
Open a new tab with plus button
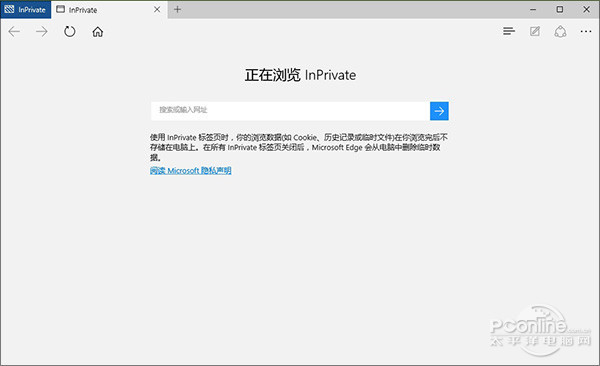pyautogui.click(x=177, y=9)
